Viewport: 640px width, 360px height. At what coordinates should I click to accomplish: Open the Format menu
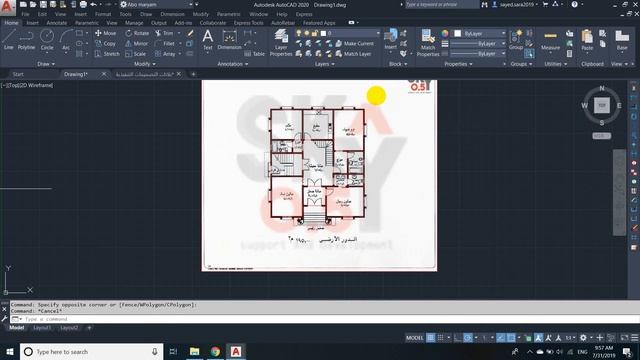click(103, 14)
